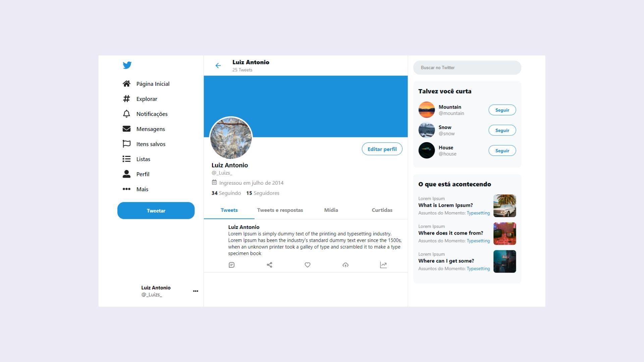Click the share icon on the tweet
This screenshot has width=644, height=362.
[269, 264]
